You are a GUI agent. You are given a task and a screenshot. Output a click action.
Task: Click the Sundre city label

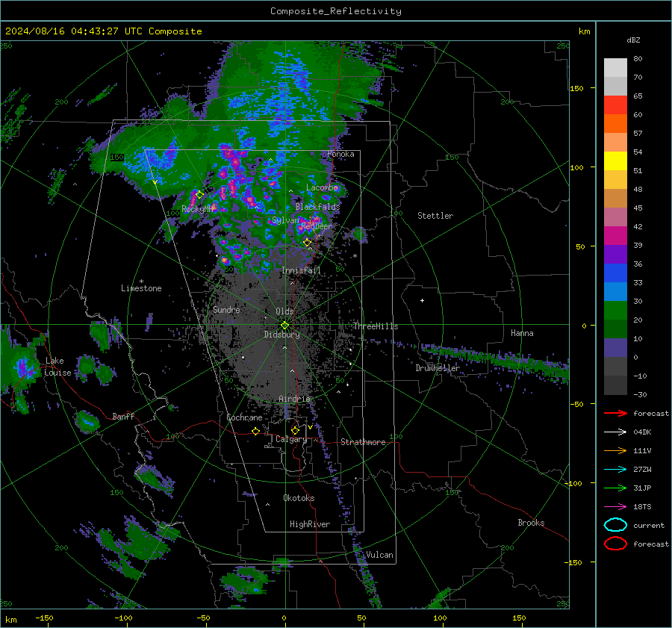[226, 309]
